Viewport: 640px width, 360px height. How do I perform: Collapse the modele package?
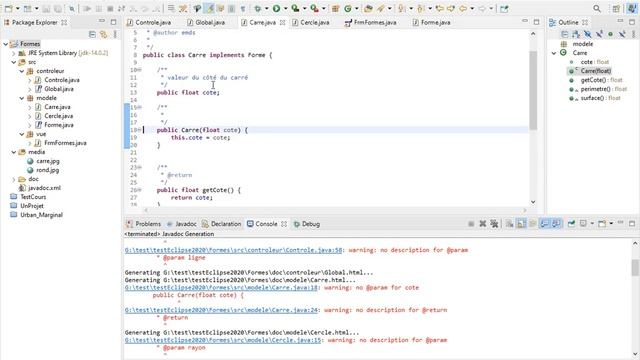tap(22, 98)
